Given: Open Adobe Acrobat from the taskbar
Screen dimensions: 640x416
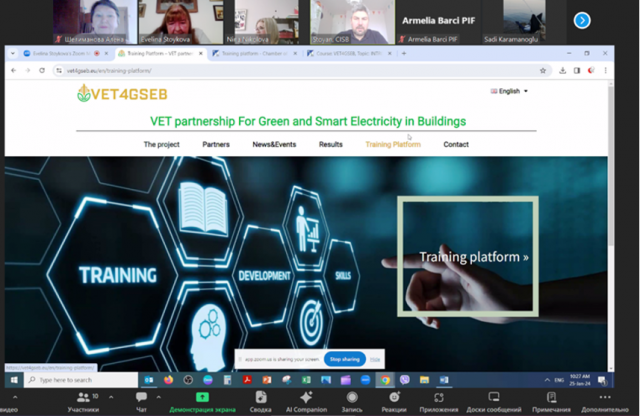Looking at the screenshot, I should [247, 380].
